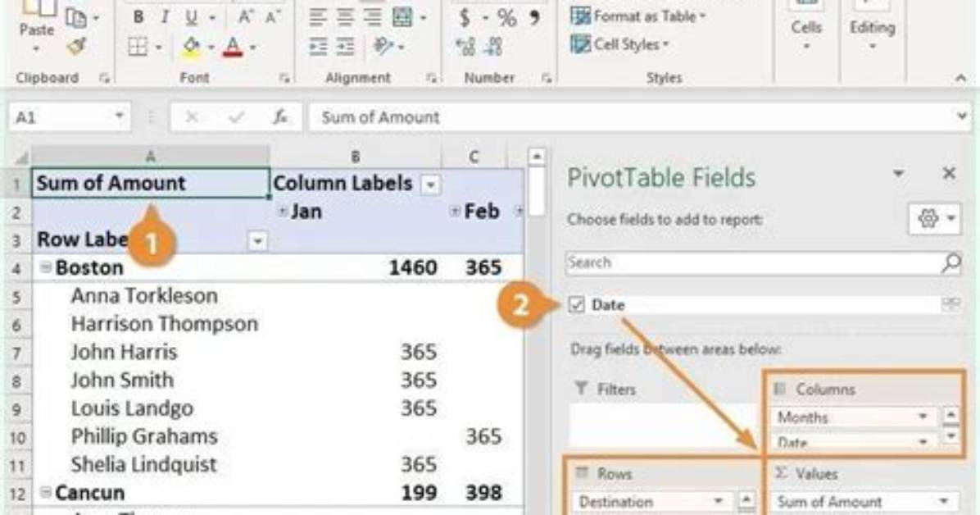This screenshot has width=980, height=515.
Task: Decrease font size button
Action: (x=273, y=17)
